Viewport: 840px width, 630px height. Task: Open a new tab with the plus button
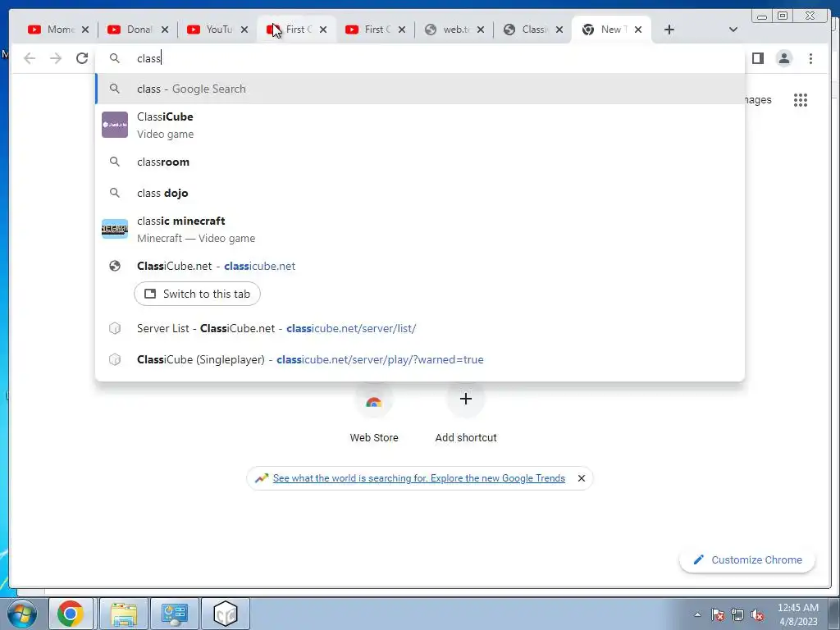(669, 30)
